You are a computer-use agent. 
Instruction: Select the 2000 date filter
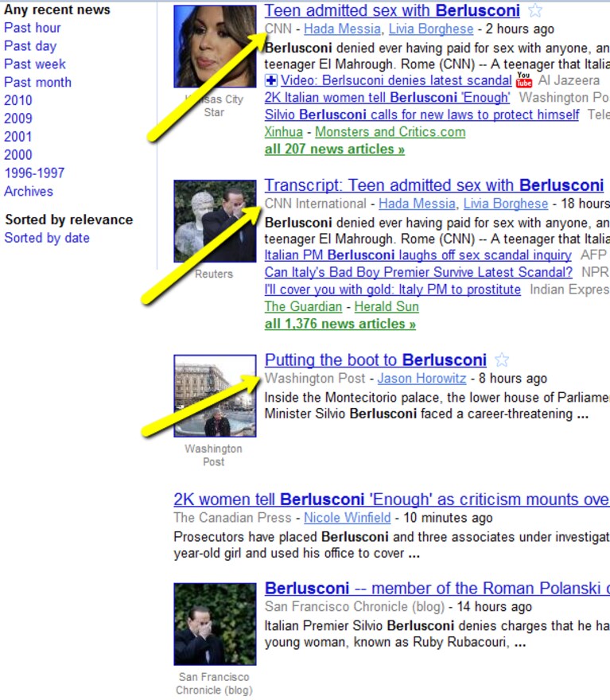point(17,155)
